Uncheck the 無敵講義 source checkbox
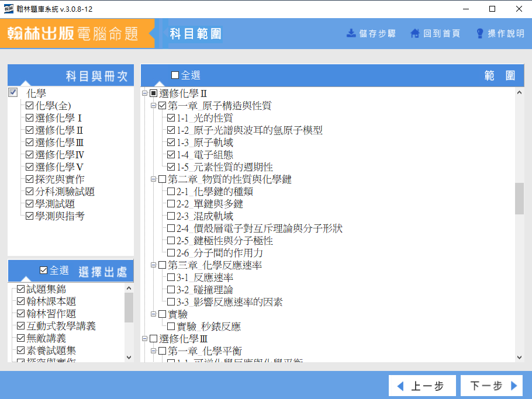The image size is (532, 399). [20, 338]
